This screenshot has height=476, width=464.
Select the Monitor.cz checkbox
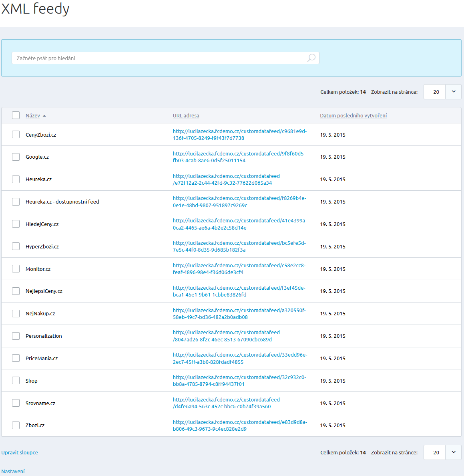click(x=16, y=269)
